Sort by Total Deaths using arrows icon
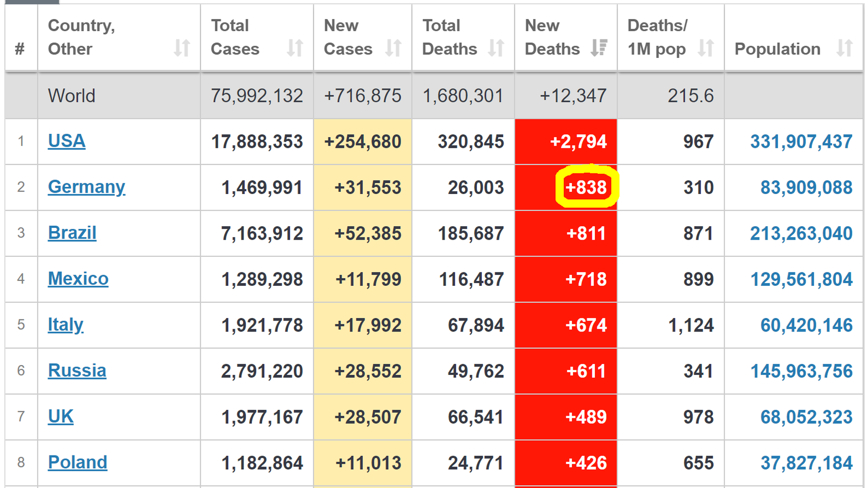The image size is (868, 488). click(x=496, y=48)
